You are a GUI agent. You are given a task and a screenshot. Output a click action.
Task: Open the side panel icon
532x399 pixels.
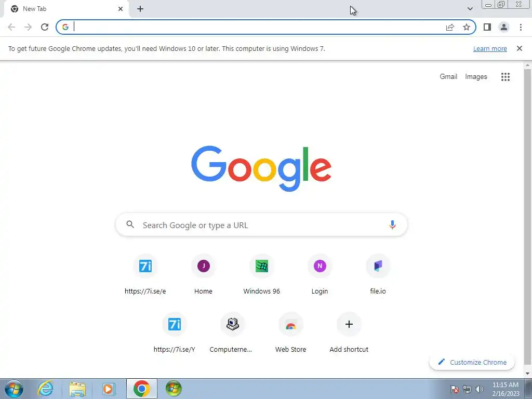487,27
